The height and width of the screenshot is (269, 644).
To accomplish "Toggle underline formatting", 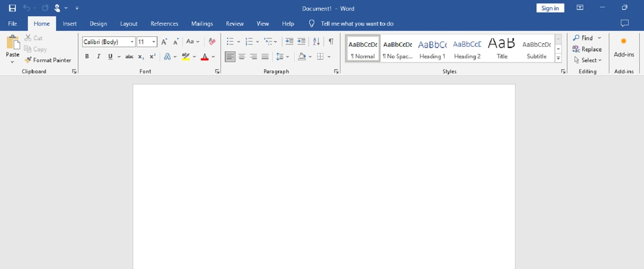I will 110,56.
